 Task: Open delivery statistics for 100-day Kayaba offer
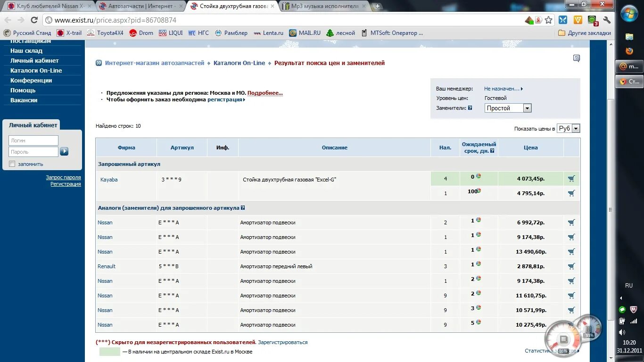[x=479, y=190]
